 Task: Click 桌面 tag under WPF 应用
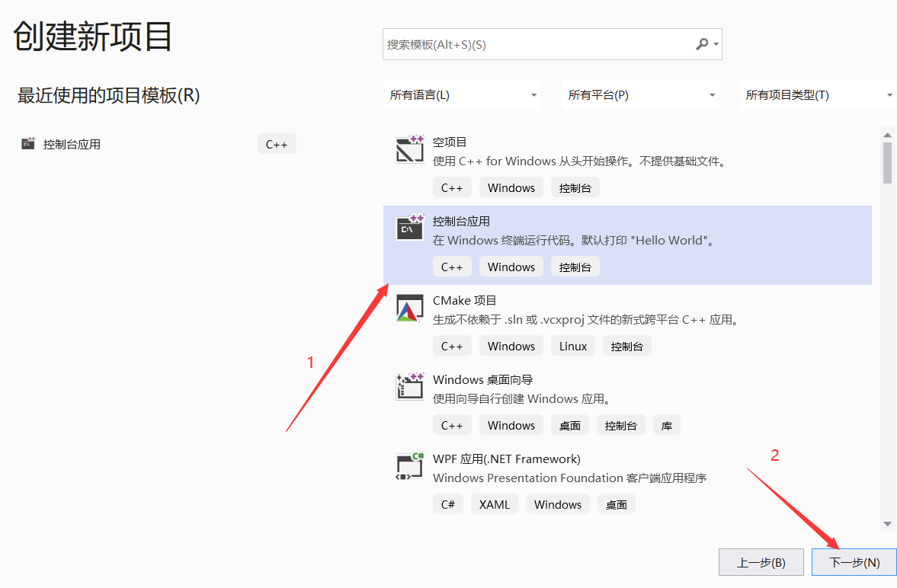coord(616,504)
